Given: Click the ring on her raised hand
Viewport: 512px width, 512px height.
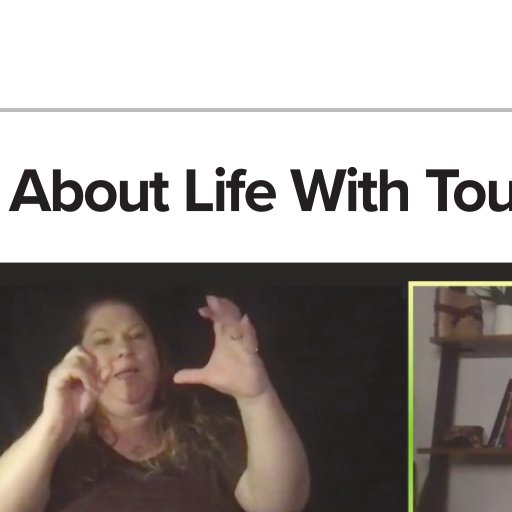Looking at the screenshot, I should click(236, 337).
